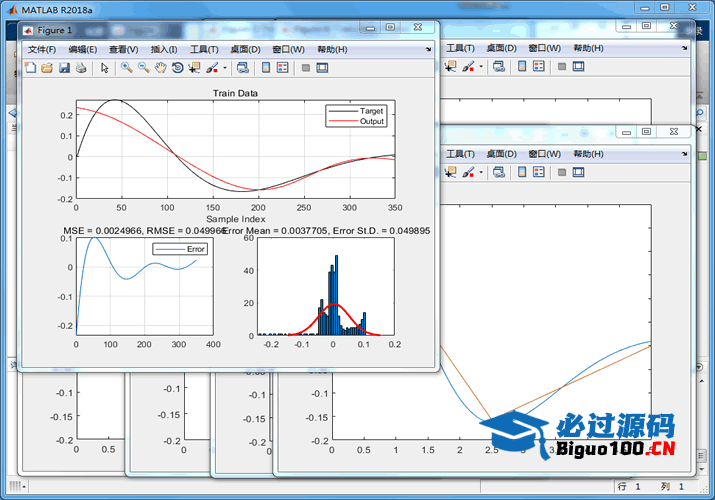
Task: Click the Train Data plot title
Action: [235, 93]
